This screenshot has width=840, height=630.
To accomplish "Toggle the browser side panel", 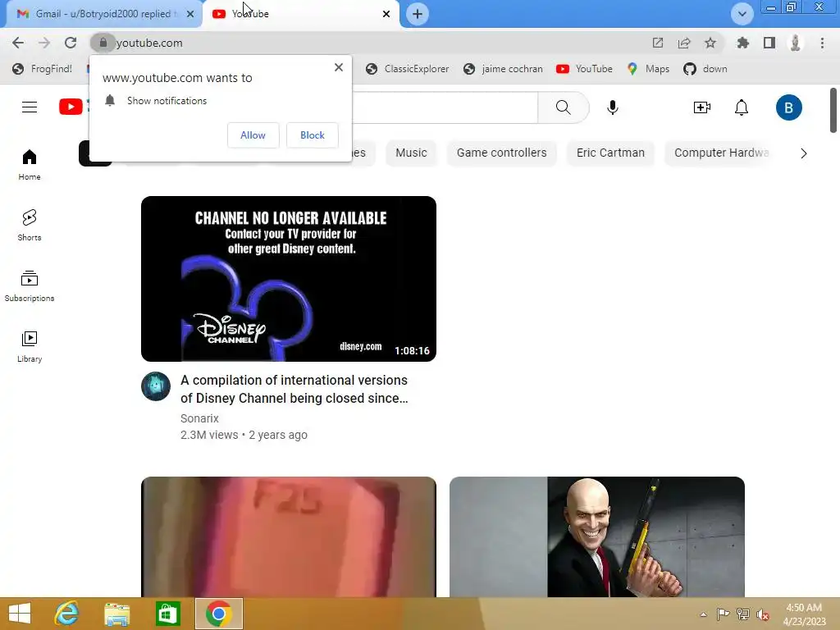I will pyautogui.click(x=769, y=43).
